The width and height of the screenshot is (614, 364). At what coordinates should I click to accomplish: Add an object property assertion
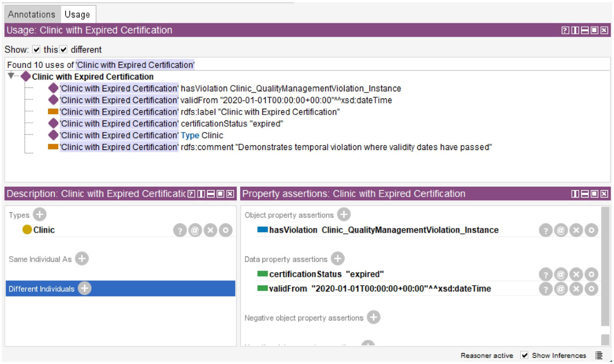coord(344,215)
